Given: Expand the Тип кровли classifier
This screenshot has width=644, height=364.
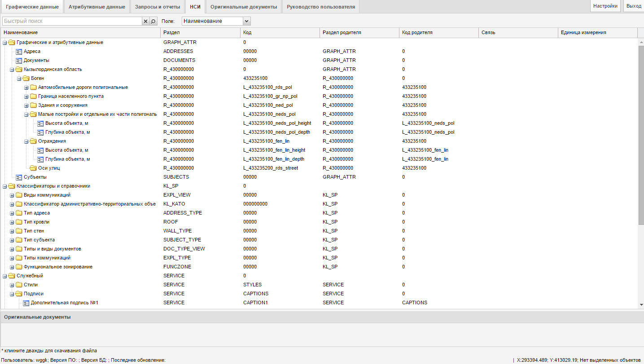Looking at the screenshot, I should pos(12,222).
